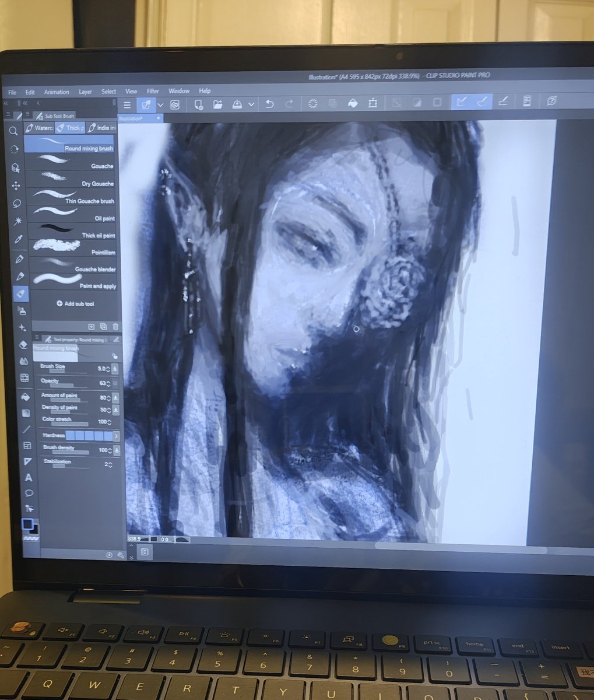This screenshot has width=594, height=700.
Task: Select the Eyedropper tool
Action: tap(18, 239)
